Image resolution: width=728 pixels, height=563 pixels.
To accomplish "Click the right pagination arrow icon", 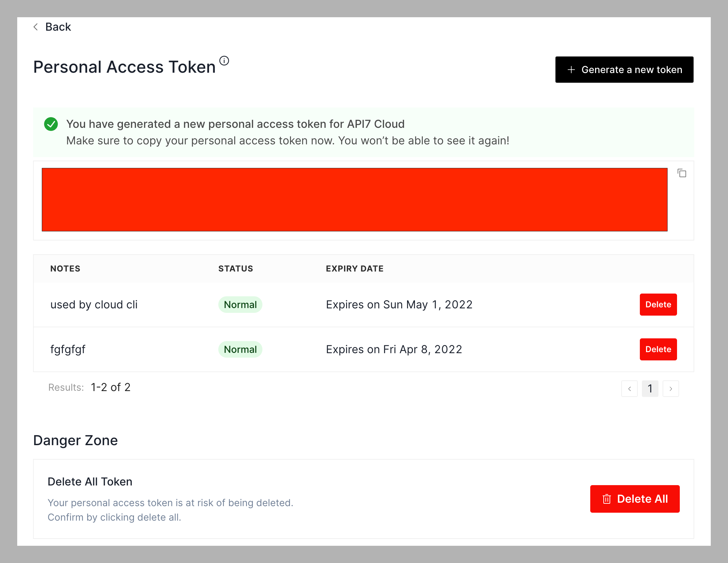I will (671, 389).
